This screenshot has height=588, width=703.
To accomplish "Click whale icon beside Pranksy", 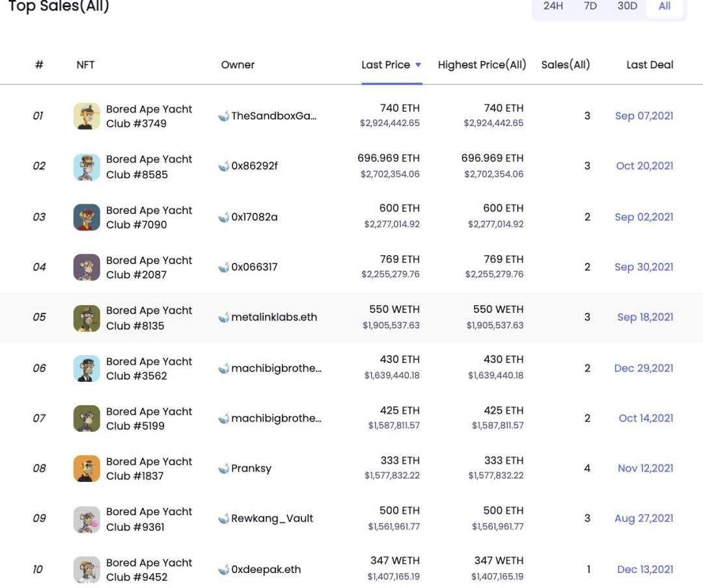I will pyautogui.click(x=223, y=468).
